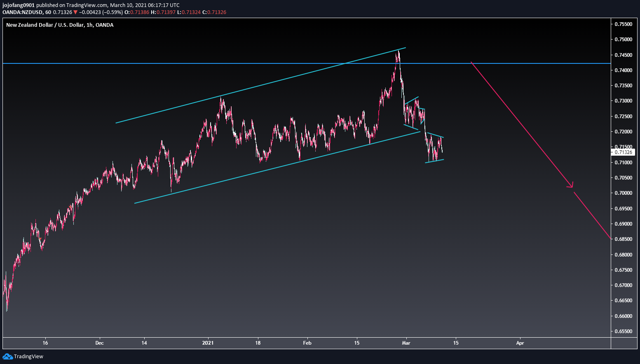The width and height of the screenshot is (640, 364).
Task: Open the jojofang0901 author name
Action: (19, 5)
